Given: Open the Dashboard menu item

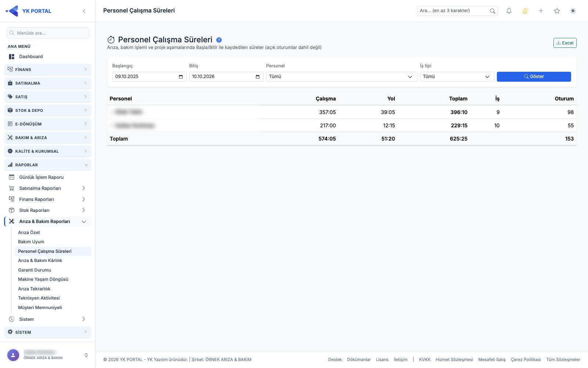Looking at the screenshot, I should (x=48, y=57).
